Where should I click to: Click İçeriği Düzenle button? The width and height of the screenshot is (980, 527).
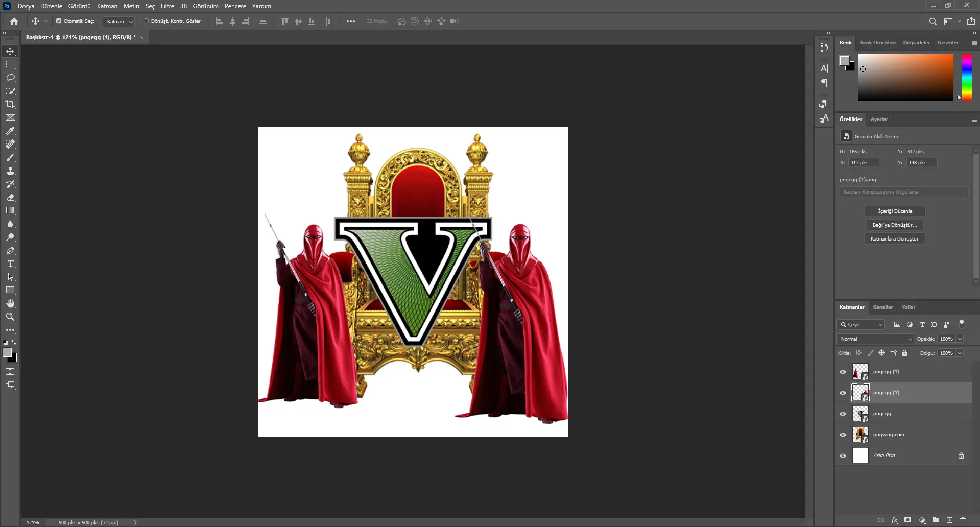(x=895, y=211)
